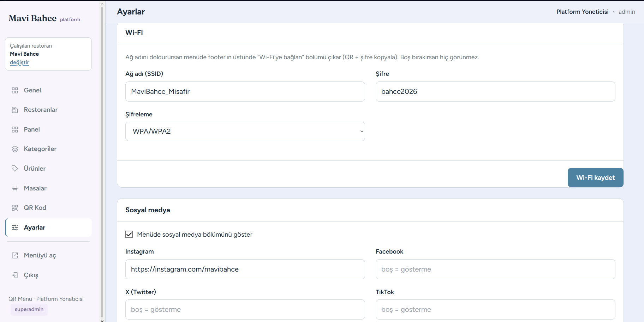The width and height of the screenshot is (644, 322).
Task: Click the Restoranlar building icon
Action: pyautogui.click(x=15, y=110)
